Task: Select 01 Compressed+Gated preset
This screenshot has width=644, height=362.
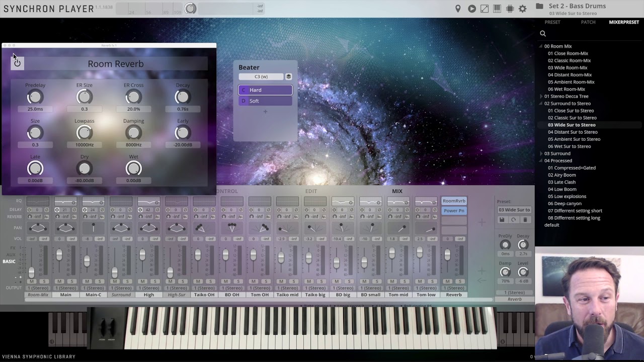Action: click(572, 168)
